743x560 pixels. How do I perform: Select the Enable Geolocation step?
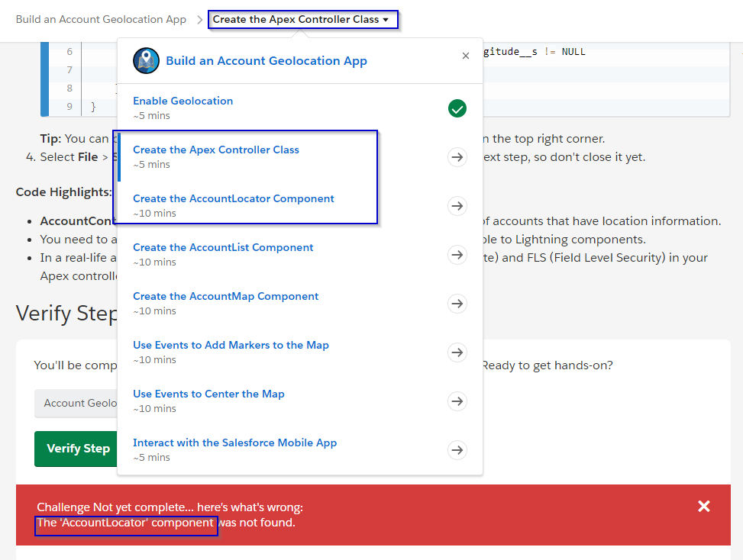click(x=183, y=101)
